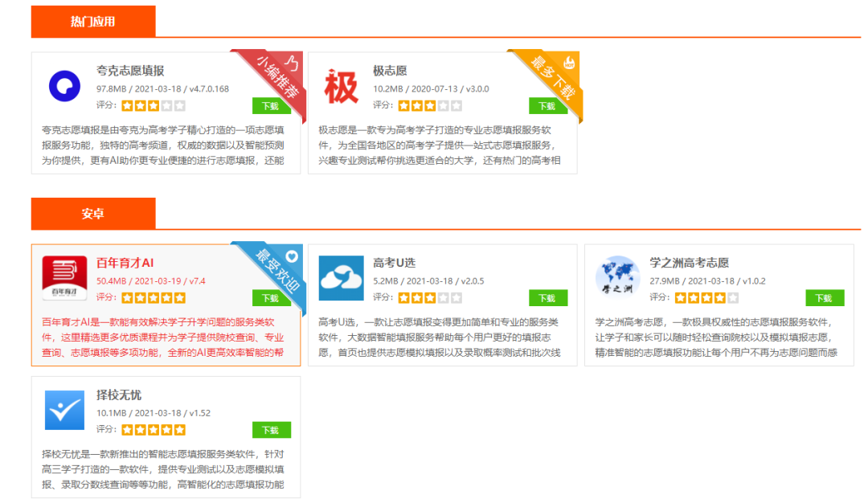Download 学之洲高考志愿 via its 下载 button

[x=825, y=297]
